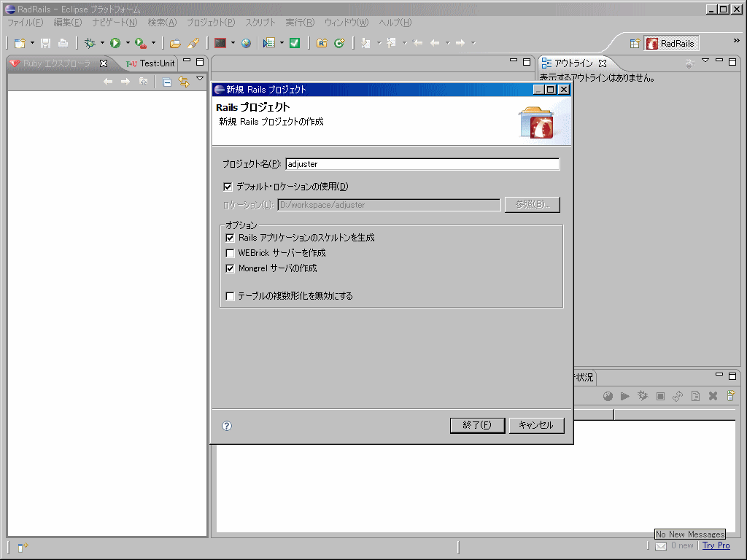Screen dimensions: 747x560
Task: Click the location path field
Action: pos(390,205)
